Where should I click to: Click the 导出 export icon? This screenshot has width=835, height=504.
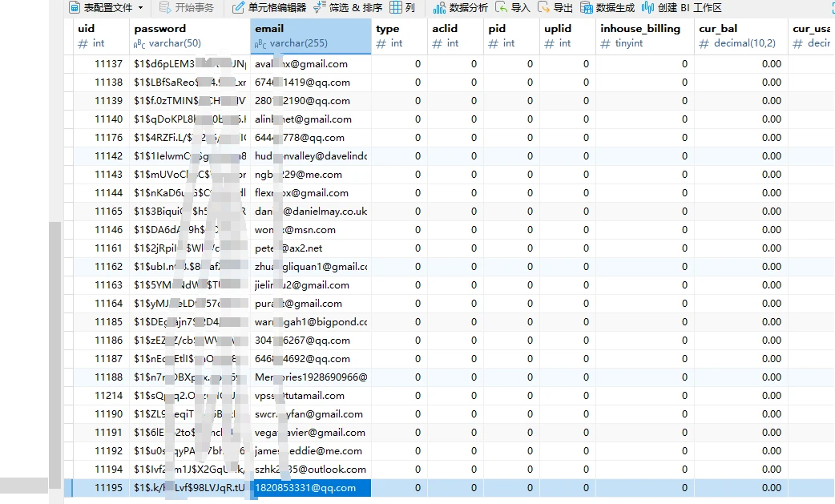coord(544,8)
